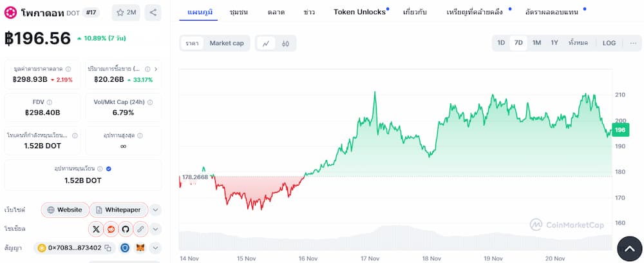This screenshot has height=263, width=644.
Task: Open the เหรียญที่คล้ายคลึง tab
Action: (475, 12)
